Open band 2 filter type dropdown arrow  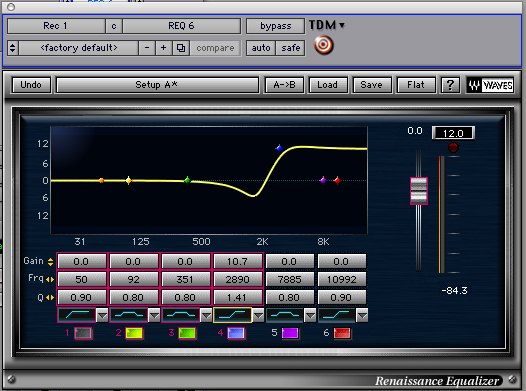tap(154, 315)
